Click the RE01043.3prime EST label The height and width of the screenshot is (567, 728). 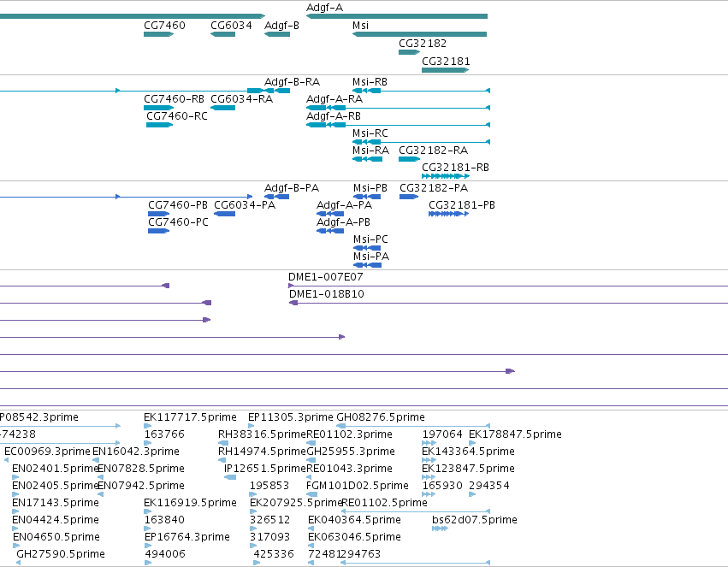(x=350, y=469)
